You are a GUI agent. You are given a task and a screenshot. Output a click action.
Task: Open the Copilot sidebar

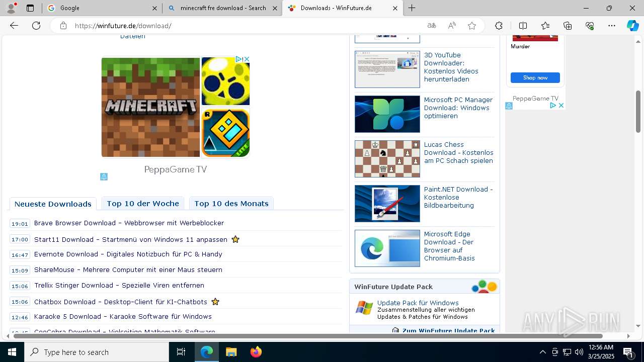tap(632, 26)
